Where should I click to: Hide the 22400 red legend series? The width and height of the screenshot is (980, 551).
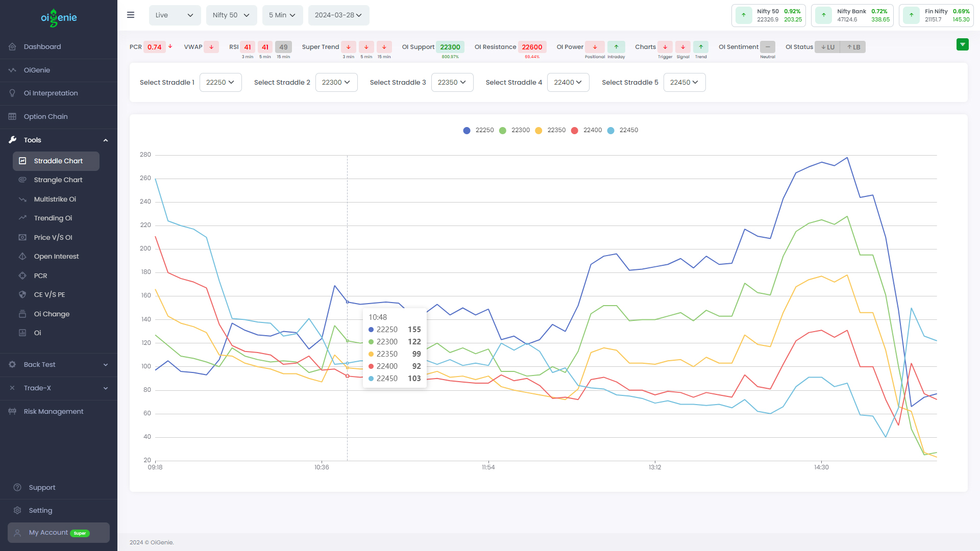point(587,131)
